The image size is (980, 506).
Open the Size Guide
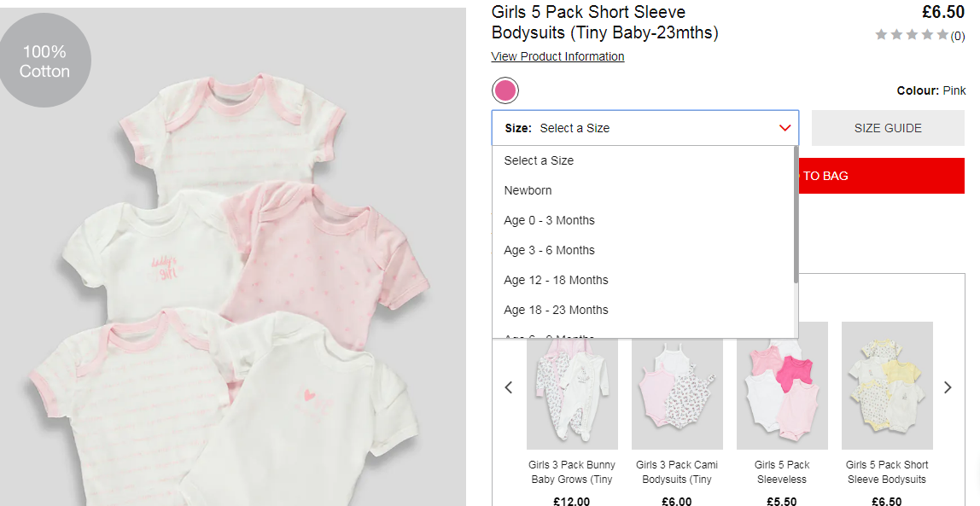point(888,128)
